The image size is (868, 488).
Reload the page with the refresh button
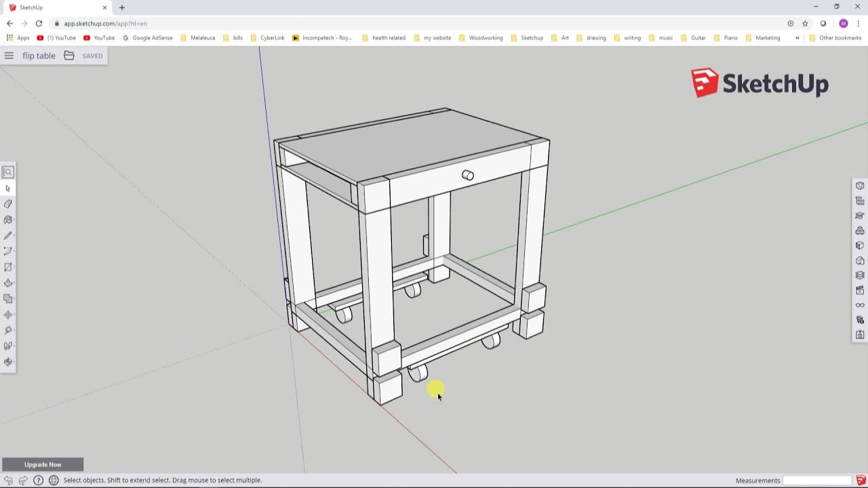point(39,23)
